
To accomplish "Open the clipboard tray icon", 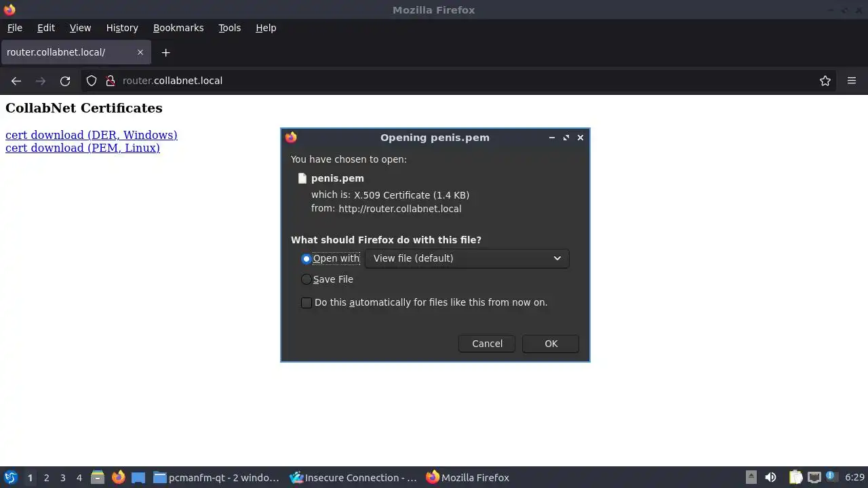I will tap(795, 478).
